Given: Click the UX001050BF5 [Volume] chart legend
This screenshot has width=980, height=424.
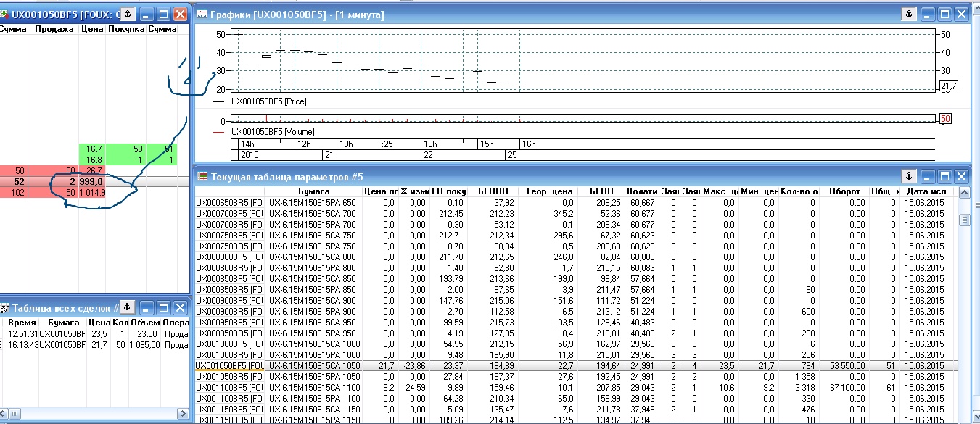Looking at the screenshot, I should tap(273, 132).
